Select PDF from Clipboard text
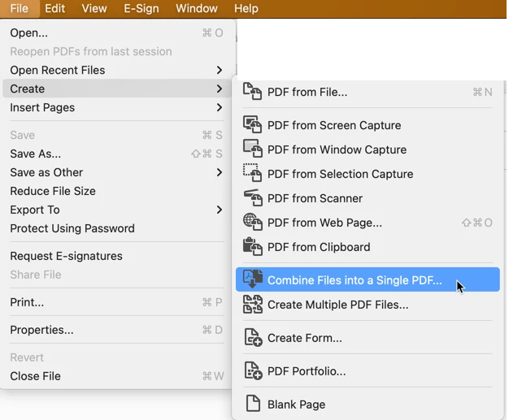Screen dimensions: 509x420 [x=319, y=247]
